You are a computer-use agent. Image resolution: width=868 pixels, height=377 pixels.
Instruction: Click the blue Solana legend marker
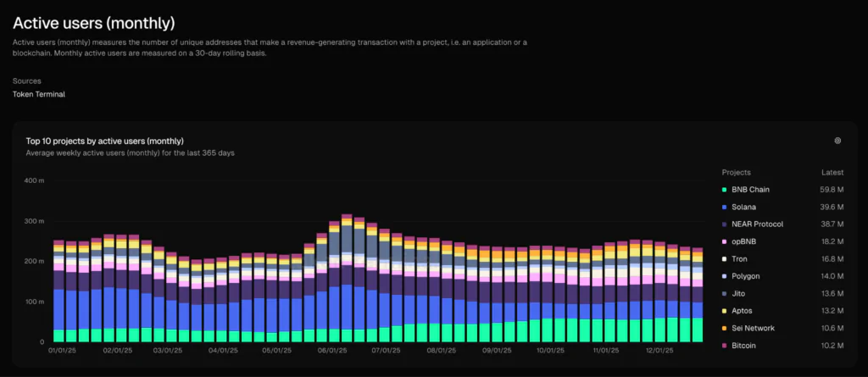(725, 207)
